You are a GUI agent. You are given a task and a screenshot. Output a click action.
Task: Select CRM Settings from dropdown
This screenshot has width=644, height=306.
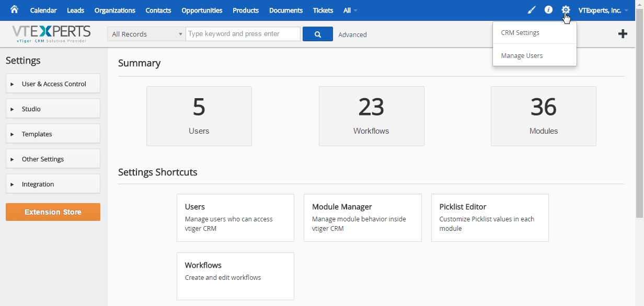[535, 33]
